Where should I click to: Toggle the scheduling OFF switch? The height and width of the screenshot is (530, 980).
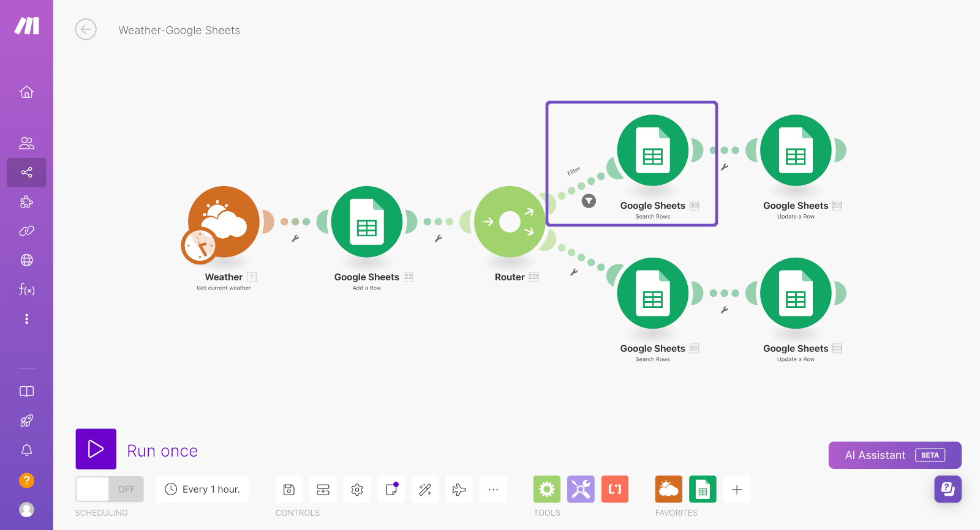[110, 490]
